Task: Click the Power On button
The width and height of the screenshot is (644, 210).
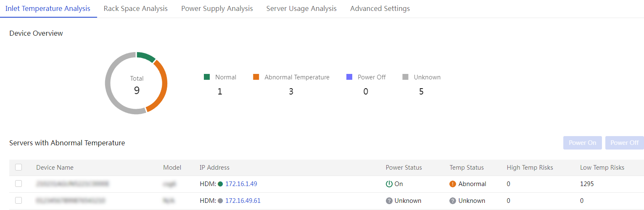Action: pos(583,143)
